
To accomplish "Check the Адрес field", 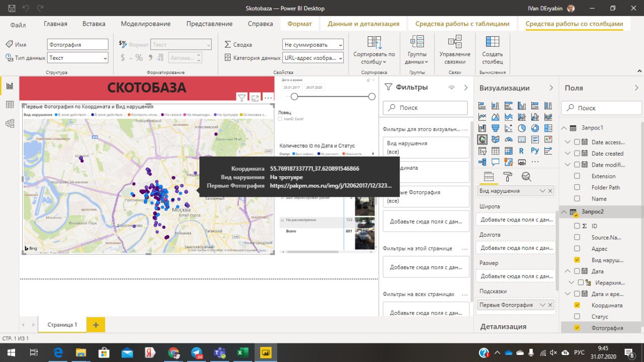I will [x=577, y=249].
